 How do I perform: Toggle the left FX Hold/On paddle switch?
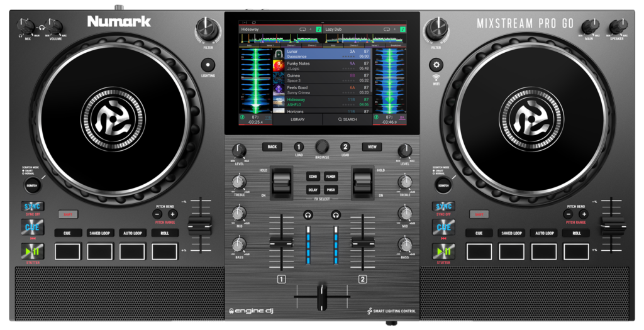[281, 182]
